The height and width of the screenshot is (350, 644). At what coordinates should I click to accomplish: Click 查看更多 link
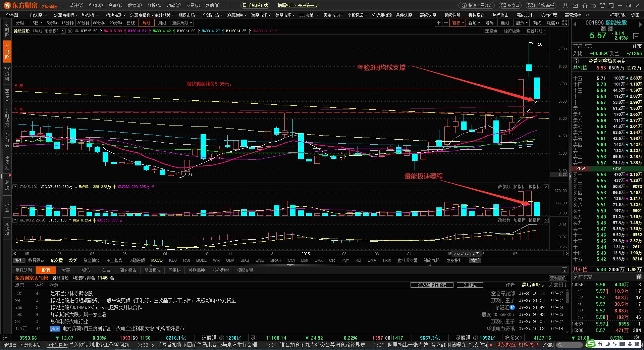[x=558, y=278]
